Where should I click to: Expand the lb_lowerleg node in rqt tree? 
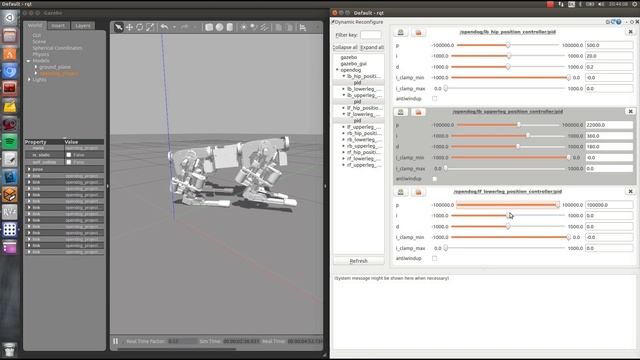(x=343, y=89)
